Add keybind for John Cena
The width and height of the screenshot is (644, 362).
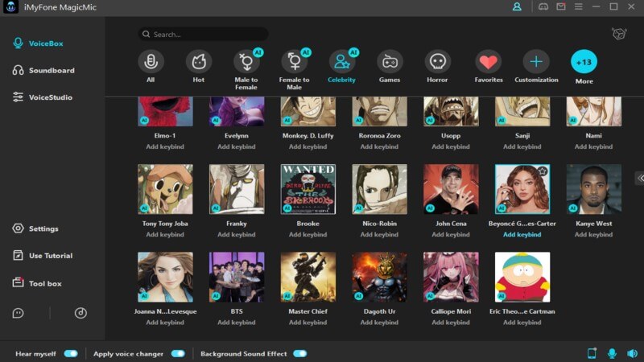451,234
